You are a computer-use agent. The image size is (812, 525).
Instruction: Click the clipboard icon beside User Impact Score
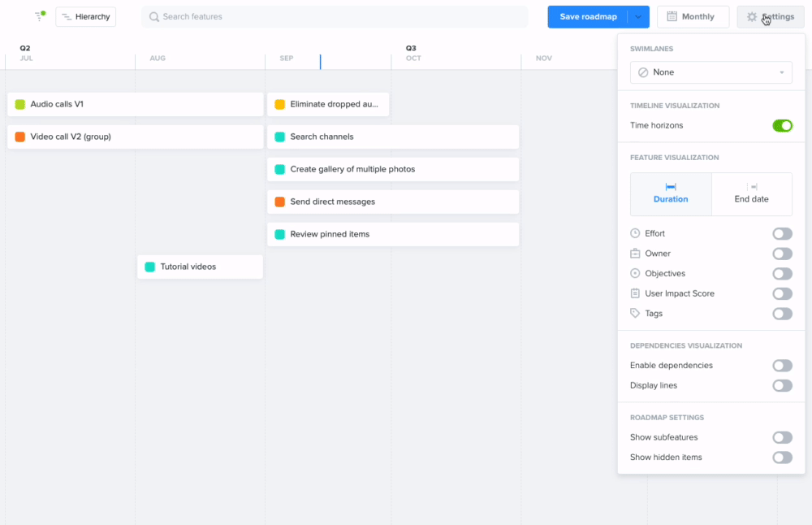(x=635, y=293)
